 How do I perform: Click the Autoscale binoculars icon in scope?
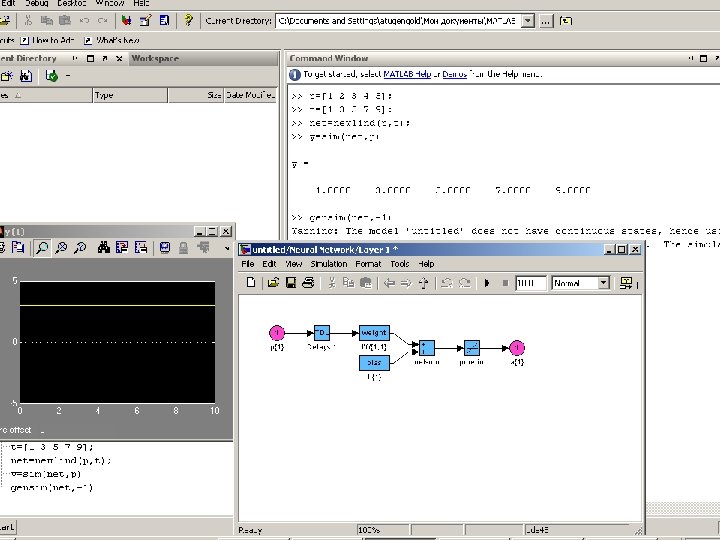point(104,248)
